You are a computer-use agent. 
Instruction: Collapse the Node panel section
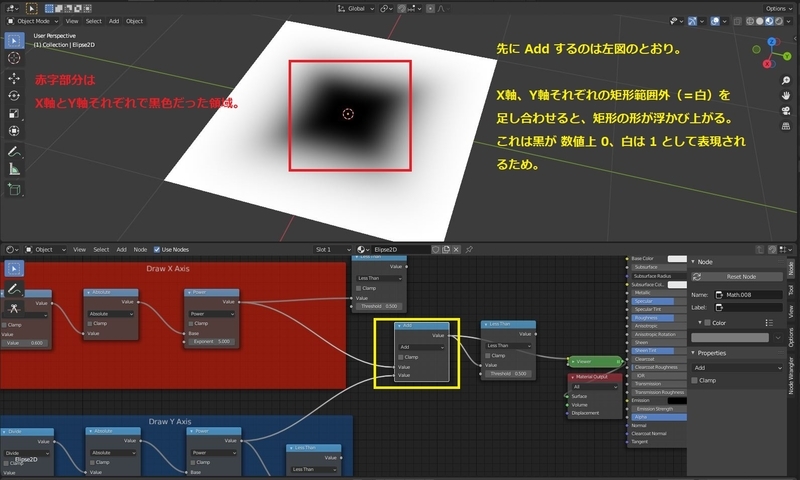pyautogui.click(x=693, y=262)
